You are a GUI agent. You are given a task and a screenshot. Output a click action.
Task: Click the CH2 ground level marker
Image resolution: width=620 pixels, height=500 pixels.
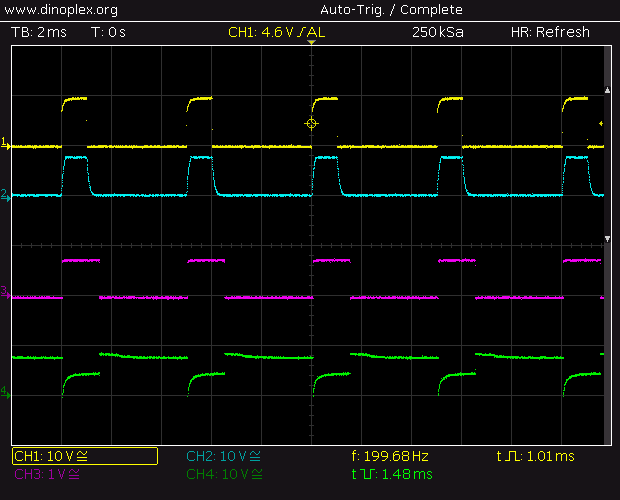click(6, 195)
